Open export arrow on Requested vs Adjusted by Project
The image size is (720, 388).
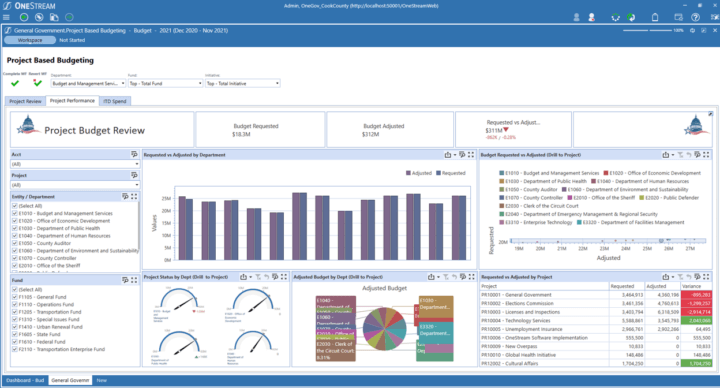pyautogui.click(x=673, y=277)
